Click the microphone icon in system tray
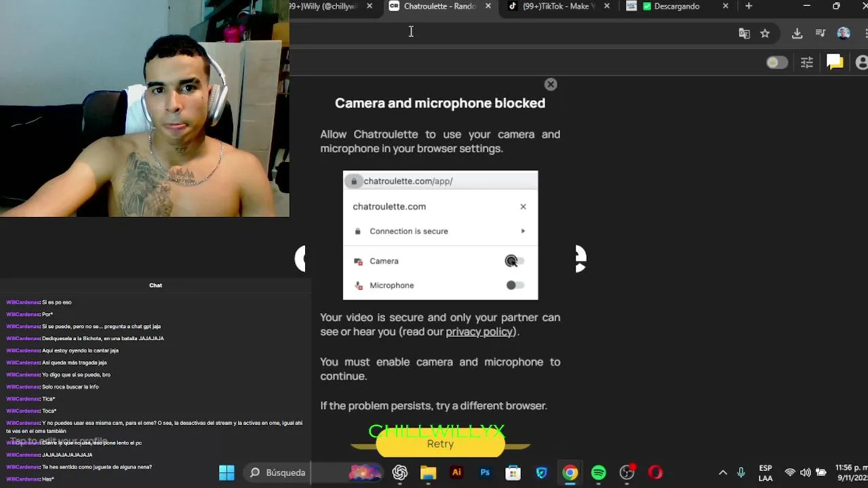Viewport: 868px width, 488px height. pos(741,472)
